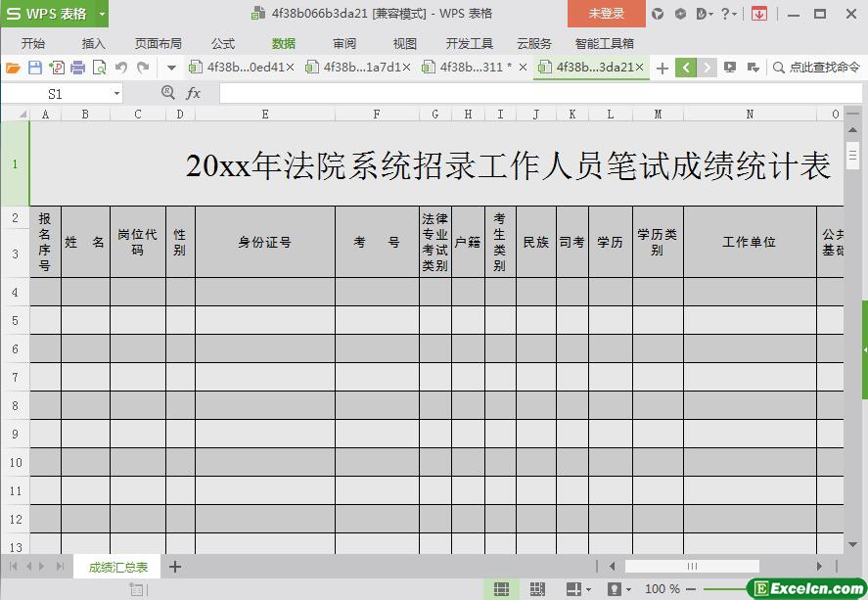Expand the quick access toolbar dropdown arrow

(x=171, y=68)
